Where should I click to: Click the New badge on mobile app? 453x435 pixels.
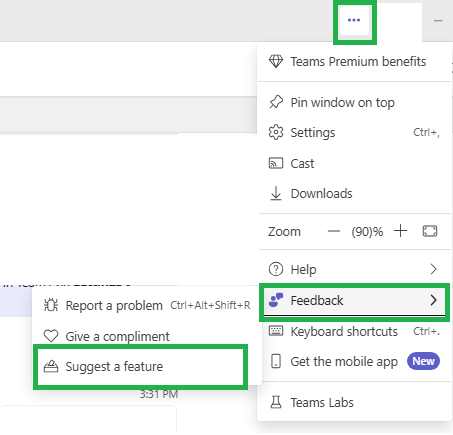[423, 361]
